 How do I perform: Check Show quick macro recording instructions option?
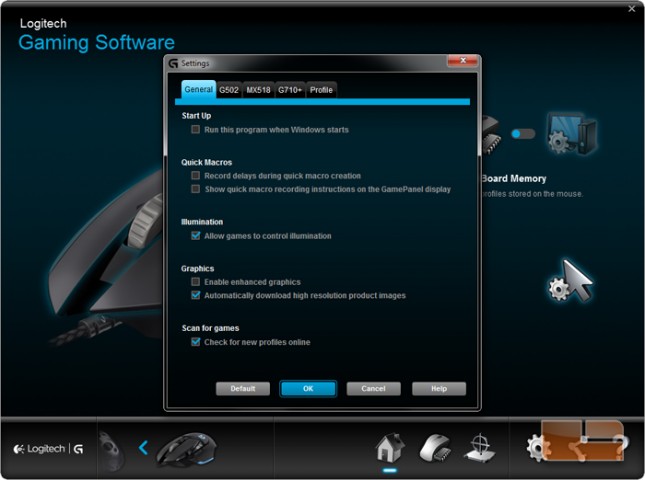click(x=195, y=189)
